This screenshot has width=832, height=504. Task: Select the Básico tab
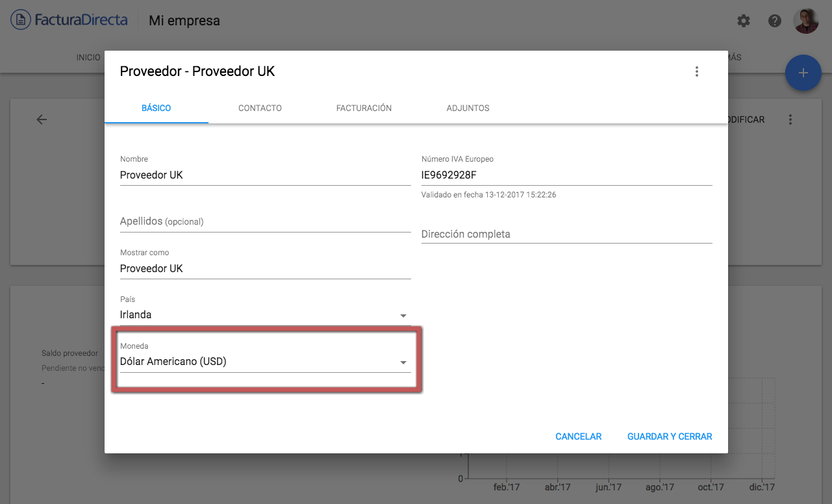156,108
